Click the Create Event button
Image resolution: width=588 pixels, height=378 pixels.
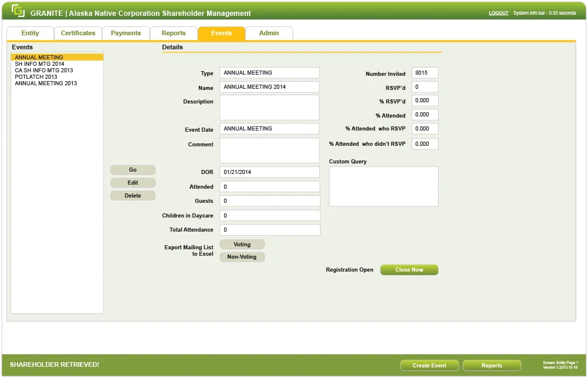(429, 366)
